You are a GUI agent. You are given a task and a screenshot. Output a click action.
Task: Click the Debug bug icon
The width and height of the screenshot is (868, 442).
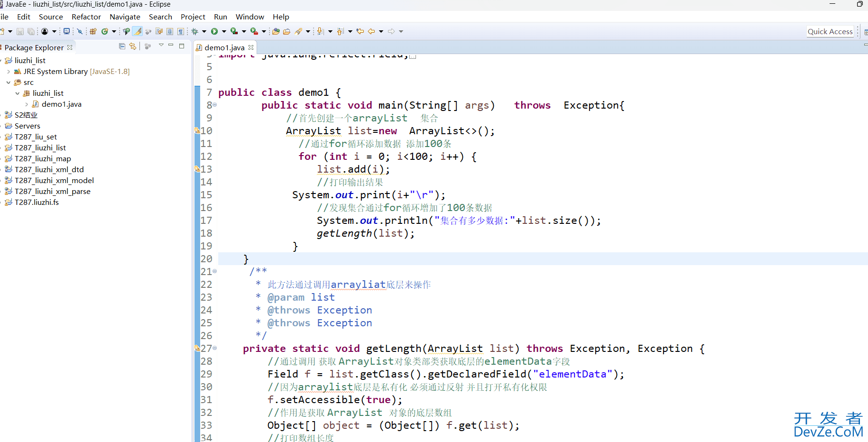coord(194,31)
